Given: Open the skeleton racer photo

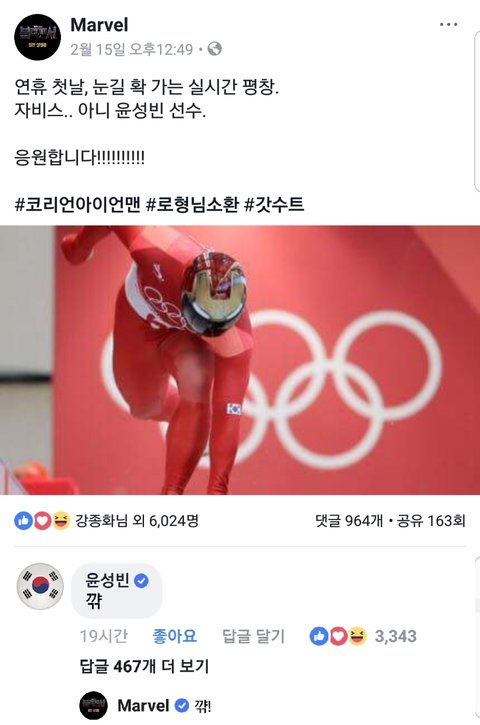Looking at the screenshot, I should click(240, 360).
